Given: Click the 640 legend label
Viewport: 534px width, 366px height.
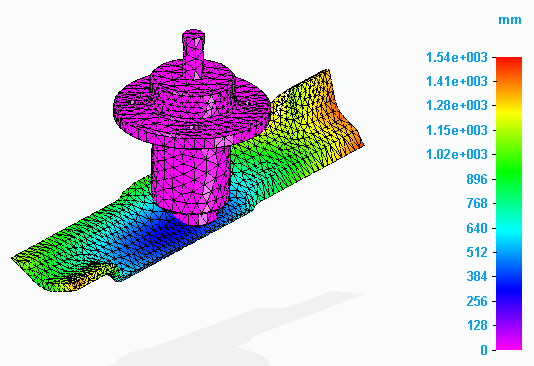Looking at the screenshot, I should click(x=476, y=228).
